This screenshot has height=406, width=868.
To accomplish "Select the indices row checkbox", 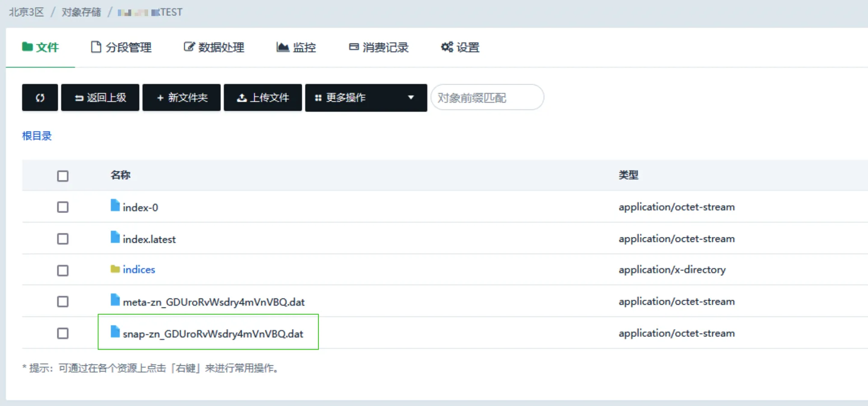I will (63, 270).
